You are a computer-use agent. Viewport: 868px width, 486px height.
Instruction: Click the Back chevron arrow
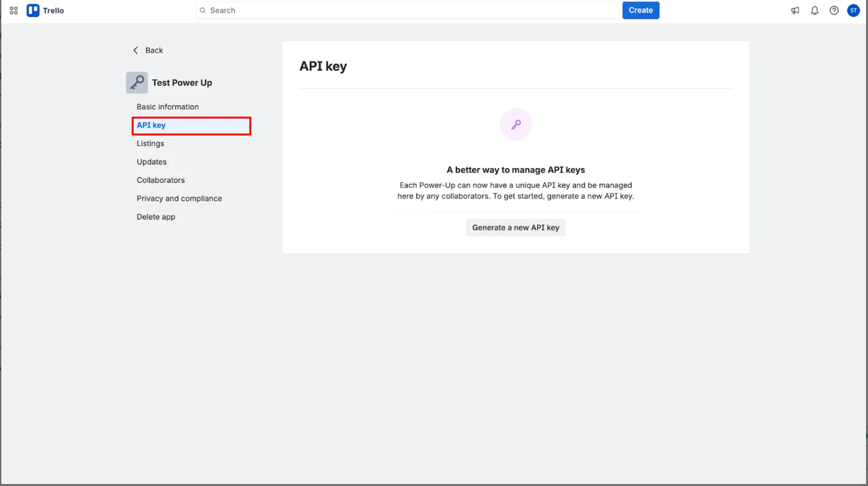pyautogui.click(x=136, y=50)
